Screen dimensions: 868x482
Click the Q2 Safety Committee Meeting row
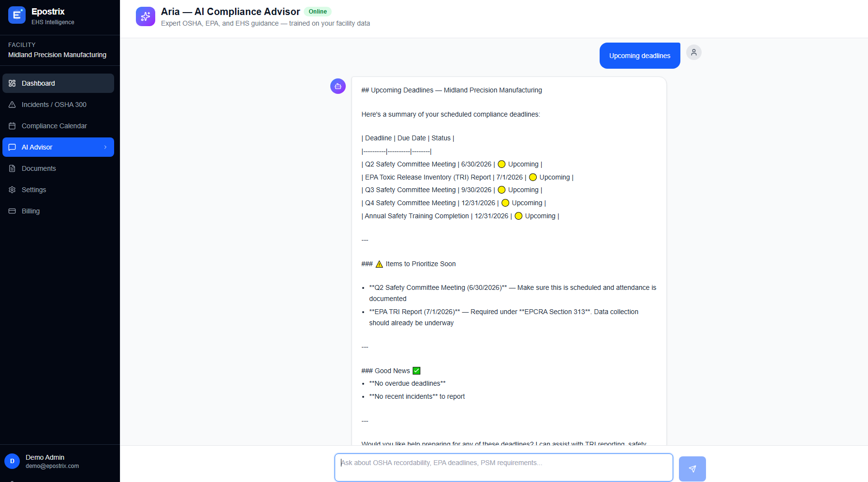pos(452,164)
